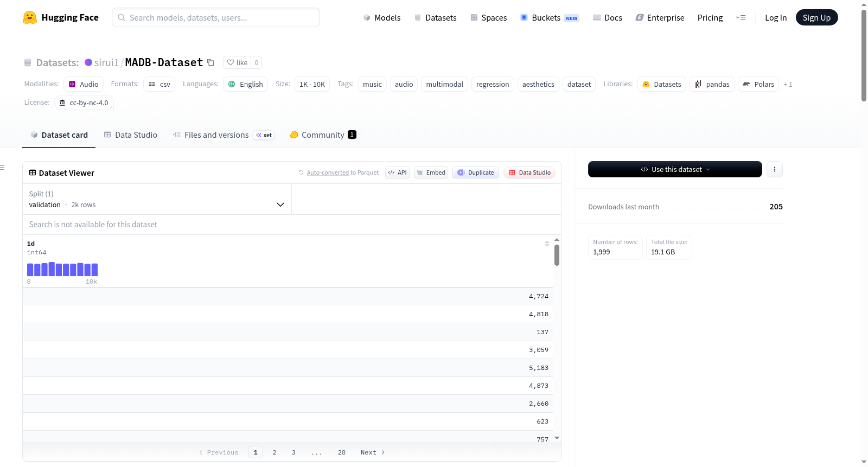Toggle the left sidebar menu icon
Screen dimensions: 868x467
click(x=2, y=168)
